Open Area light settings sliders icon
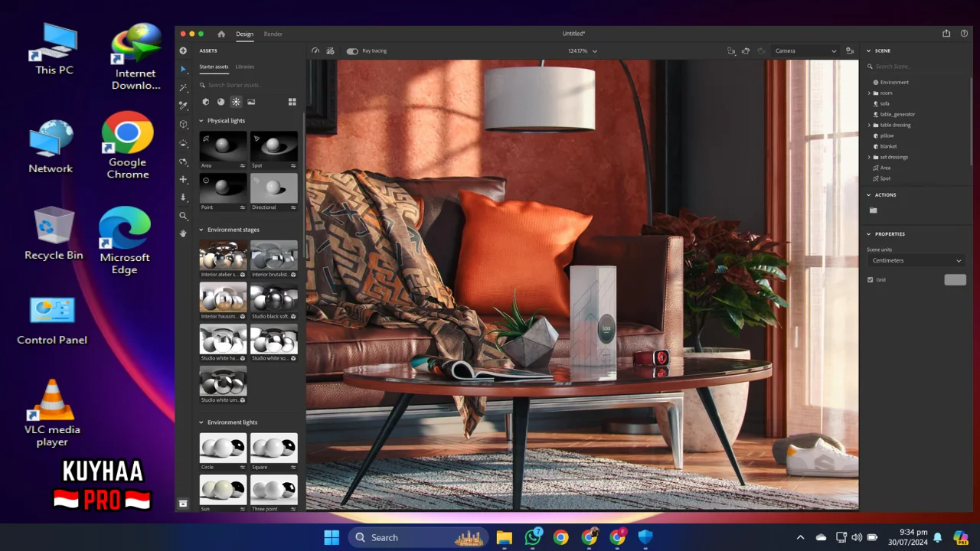The height and width of the screenshot is (551, 980). pos(243,165)
